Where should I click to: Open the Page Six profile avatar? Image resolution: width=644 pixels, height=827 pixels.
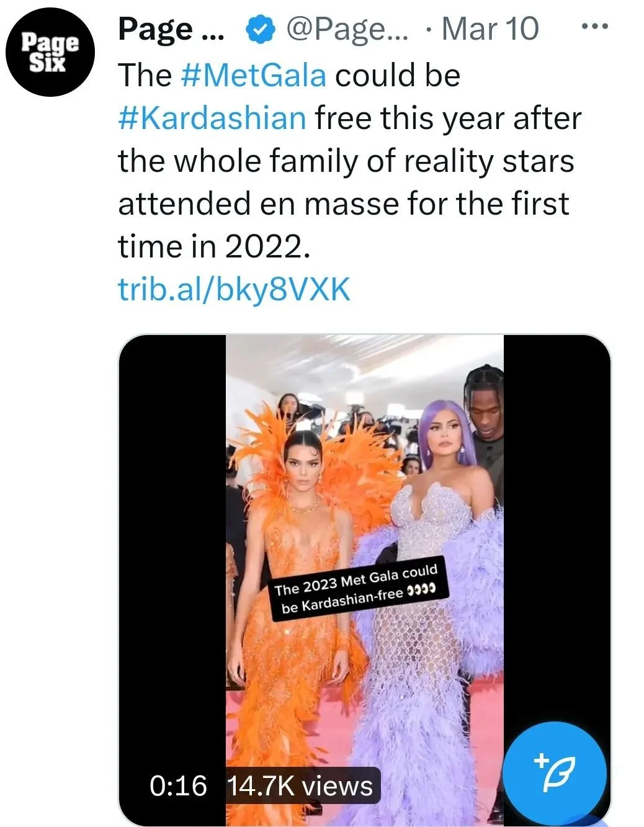(51, 52)
